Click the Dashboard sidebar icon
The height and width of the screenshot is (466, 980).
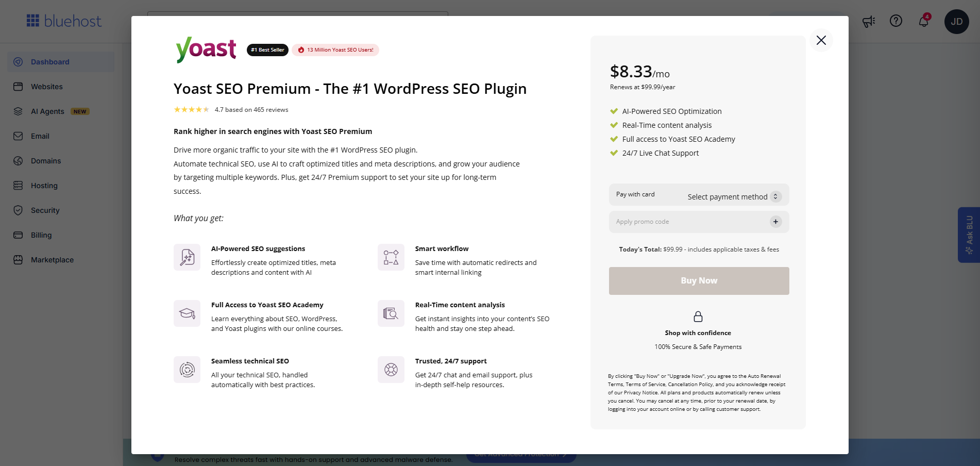click(x=18, y=62)
